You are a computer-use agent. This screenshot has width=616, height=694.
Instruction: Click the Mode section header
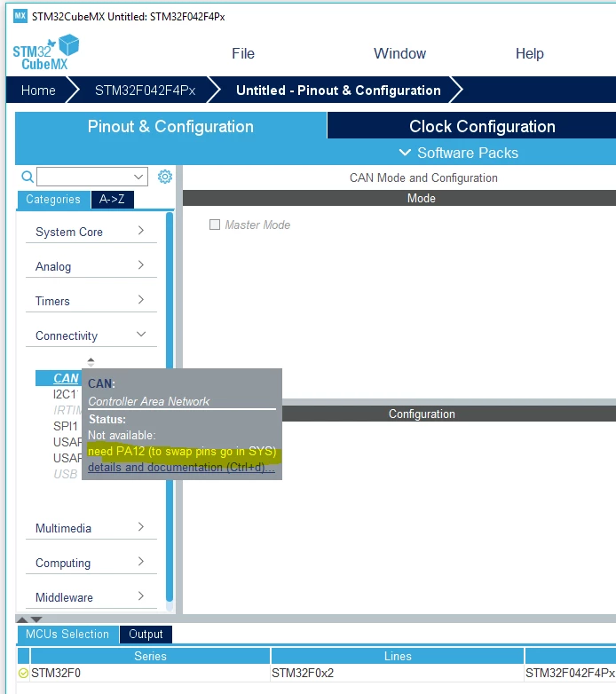coord(399,198)
